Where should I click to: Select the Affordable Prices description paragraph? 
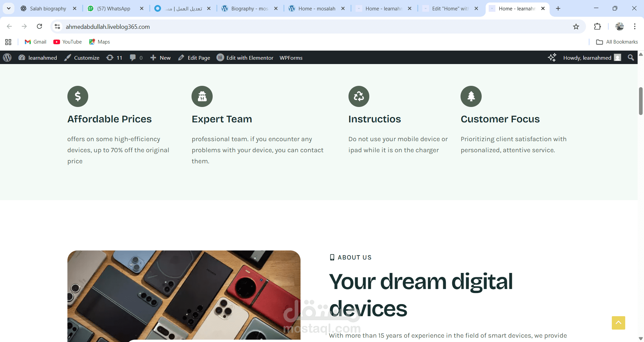point(118,150)
